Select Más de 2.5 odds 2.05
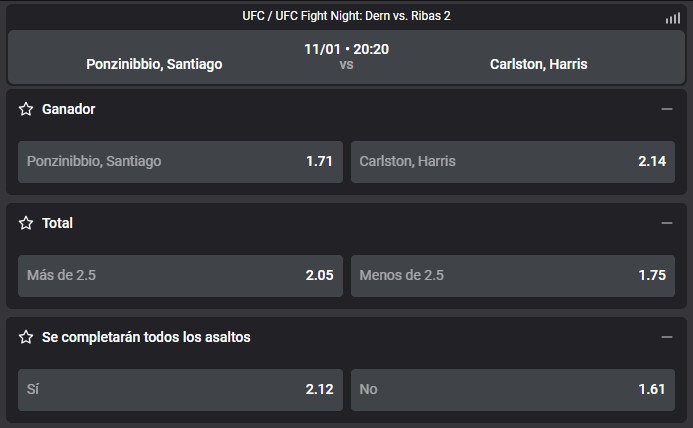The width and height of the screenshot is (693, 428). [180, 276]
